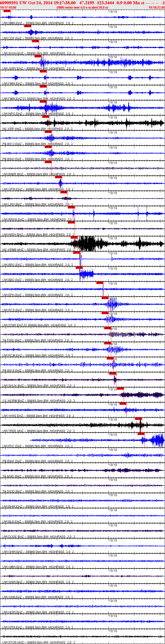Select the PB.B019 EHZ trace label

point(38,371)
